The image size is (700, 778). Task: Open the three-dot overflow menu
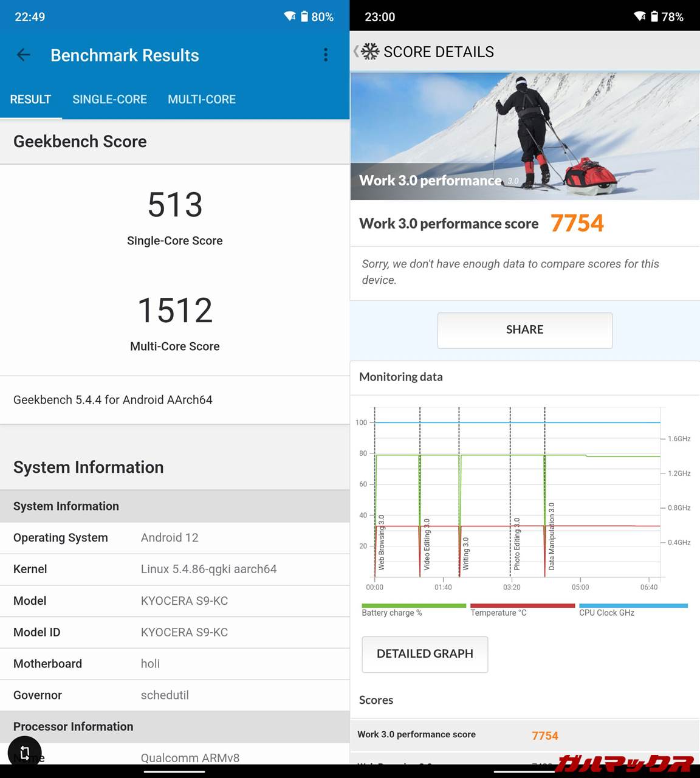(326, 55)
